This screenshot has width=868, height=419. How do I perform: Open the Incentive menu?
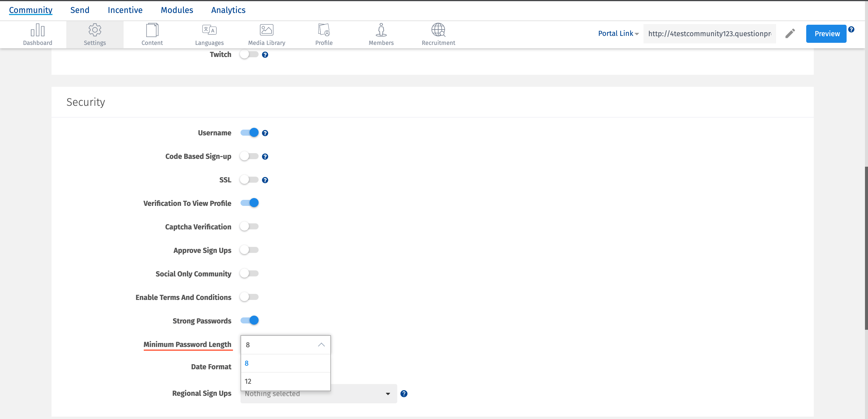[125, 10]
